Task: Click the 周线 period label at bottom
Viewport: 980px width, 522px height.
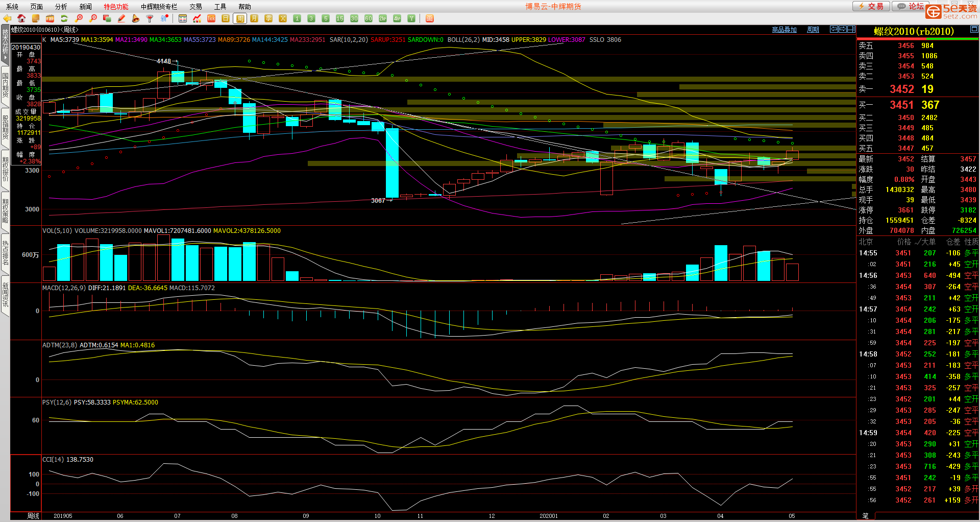Action: tap(33, 516)
